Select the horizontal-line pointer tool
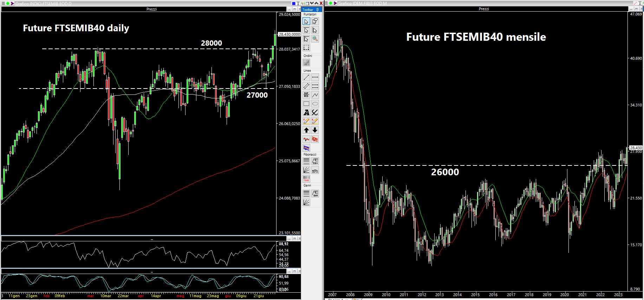This screenshot has width=644, height=300. pyautogui.click(x=306, y=30)
